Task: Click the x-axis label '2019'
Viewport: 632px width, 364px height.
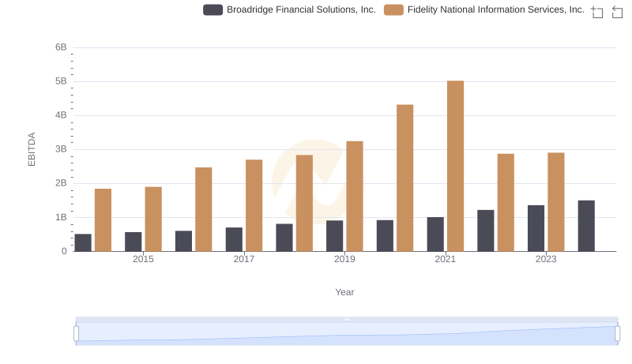Action: [344, 259]
